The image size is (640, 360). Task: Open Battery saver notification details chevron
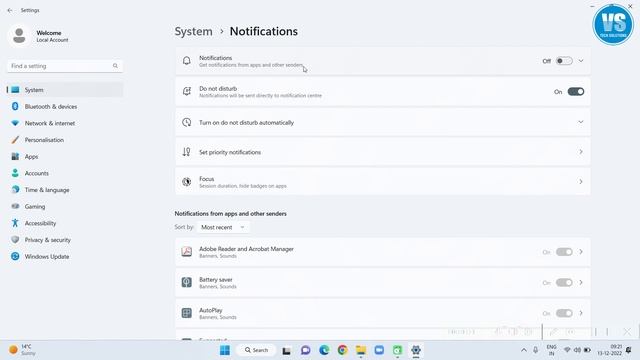[x=581, y=282]
